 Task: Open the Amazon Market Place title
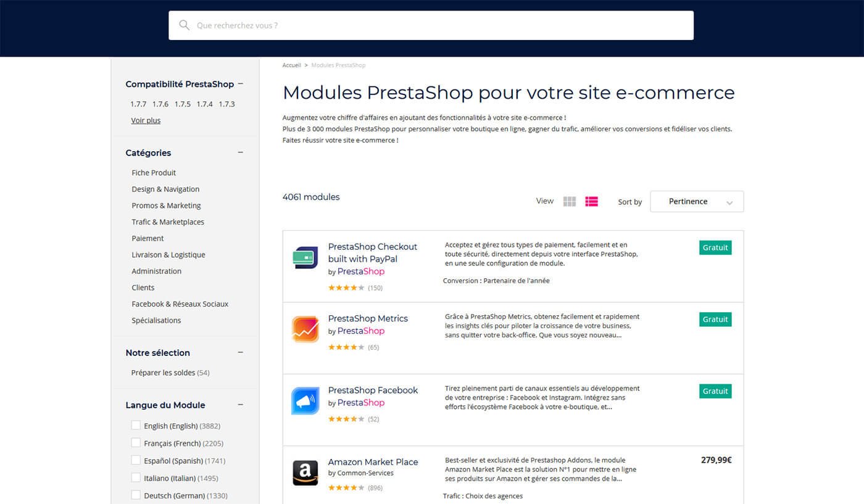point(373,462)
